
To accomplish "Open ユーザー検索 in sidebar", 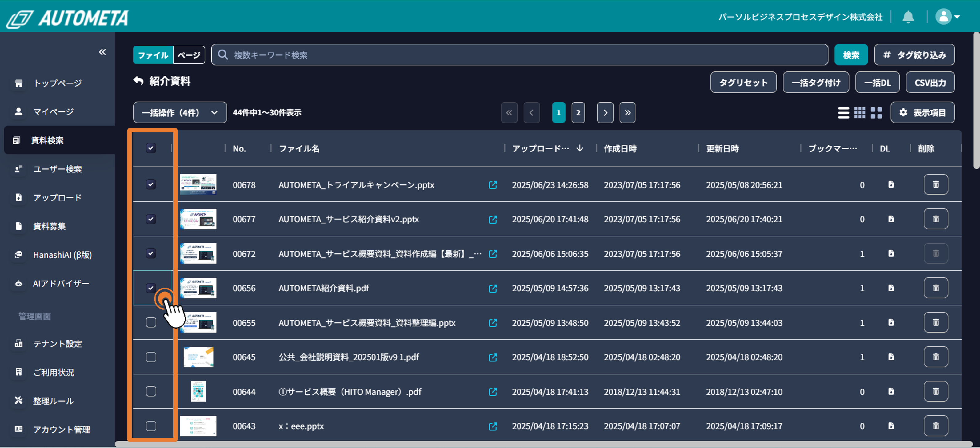I will click(58, 169).
